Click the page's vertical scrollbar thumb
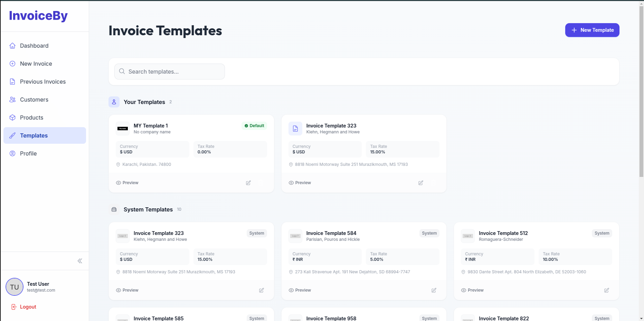This screenshot has width=644, height=321. click(x=641, y=92)
